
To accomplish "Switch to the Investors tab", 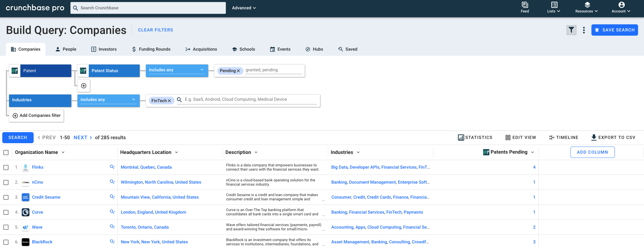I will 104,49.
